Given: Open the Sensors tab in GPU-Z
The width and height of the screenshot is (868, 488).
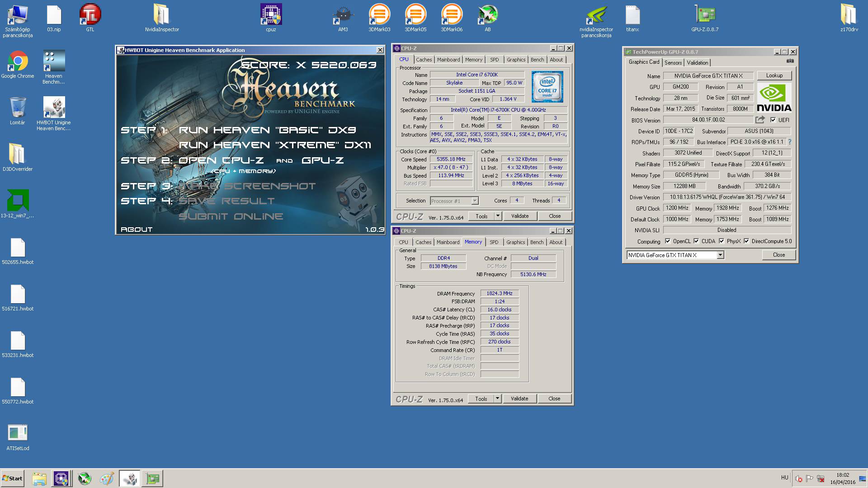Looking at the screenshot, I should point(673,63).
